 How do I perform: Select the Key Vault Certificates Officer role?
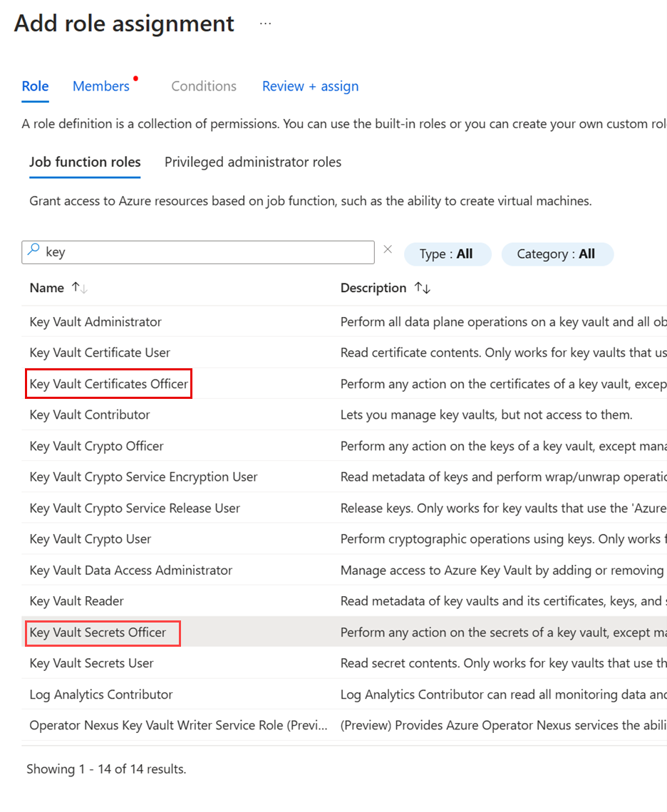click(109, 384)
